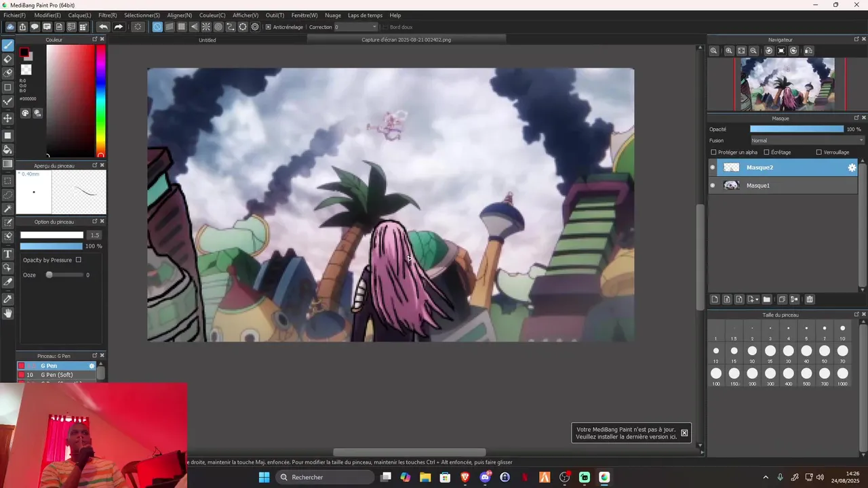
Task: Activate the Magic Wand tool
Action: pyautogui.click(x=8, y=209)
